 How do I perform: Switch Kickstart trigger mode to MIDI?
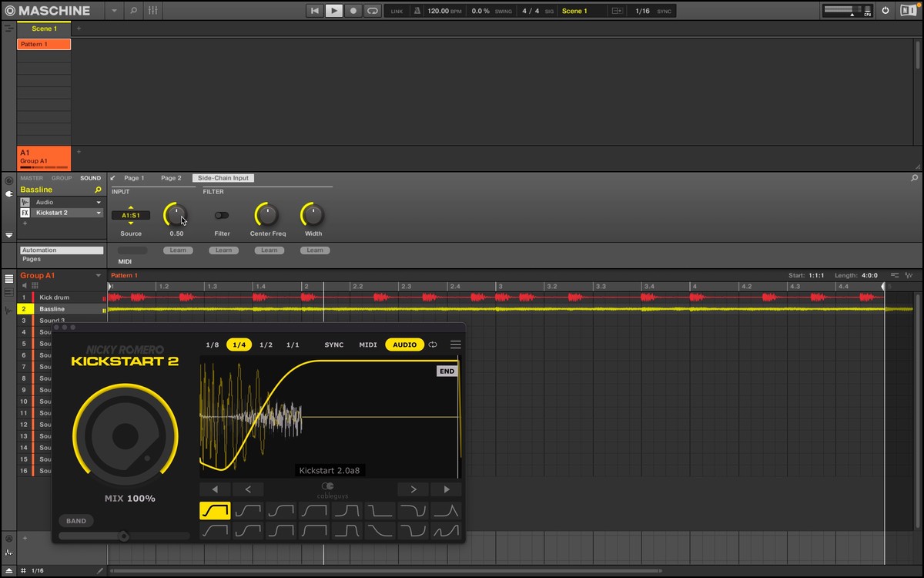(368, 344)
